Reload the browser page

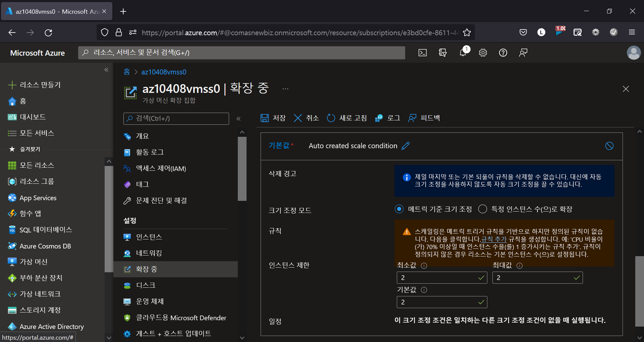tap(48, 32)
